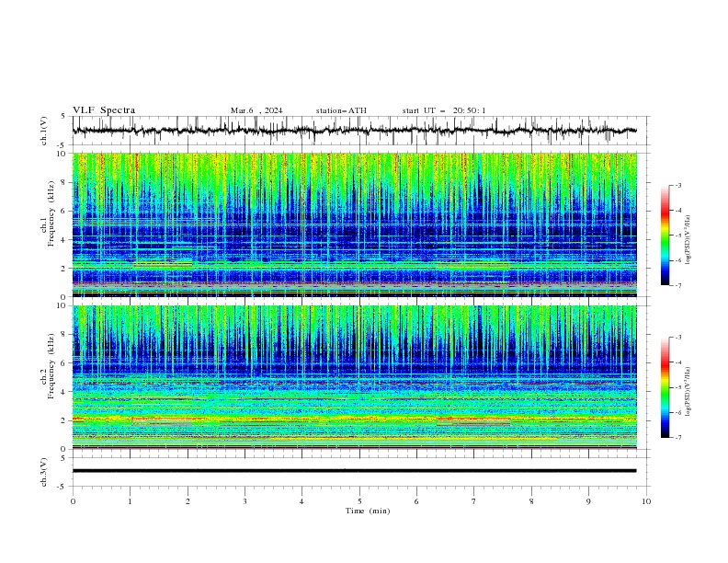Click the ch.2 color scale bar
Viewport: 728px width, 563px height.
(665, 387)
